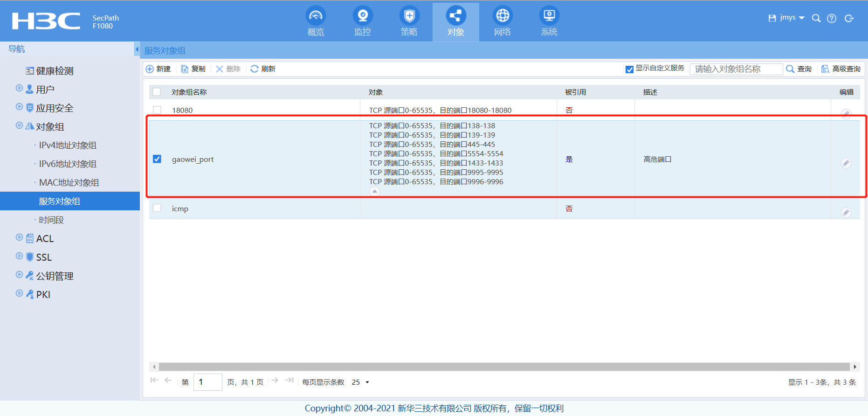This screenshot has width=868, height=416.
Task: Expand the 应用安全 tree node
Action: click(19, 107)
